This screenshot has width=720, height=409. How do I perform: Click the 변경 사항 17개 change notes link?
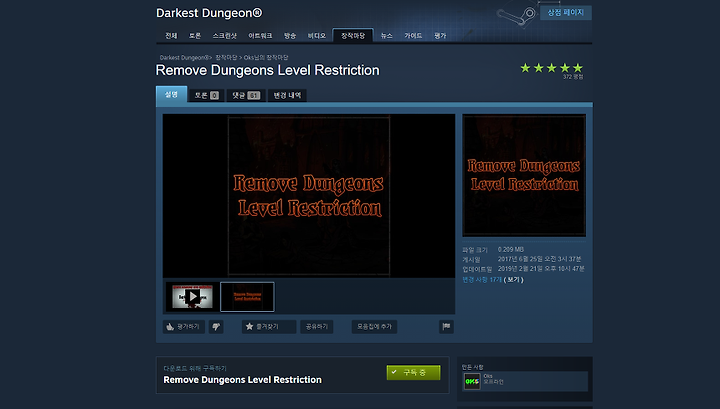(x=482, y=280)
